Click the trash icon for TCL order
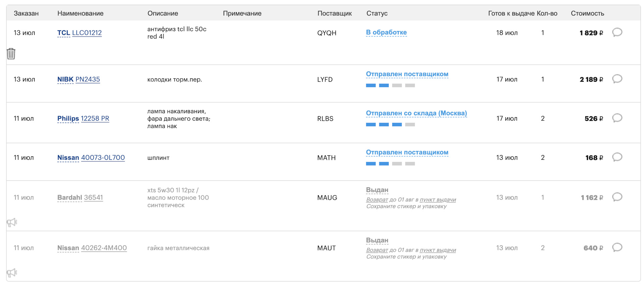This screenshot has height=289, width=644. (x=11, y=54)
